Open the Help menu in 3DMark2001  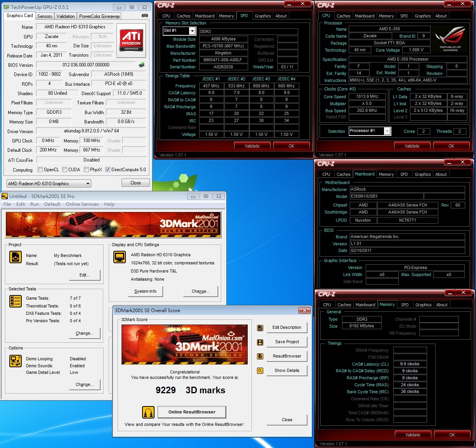tap(109, 204)
